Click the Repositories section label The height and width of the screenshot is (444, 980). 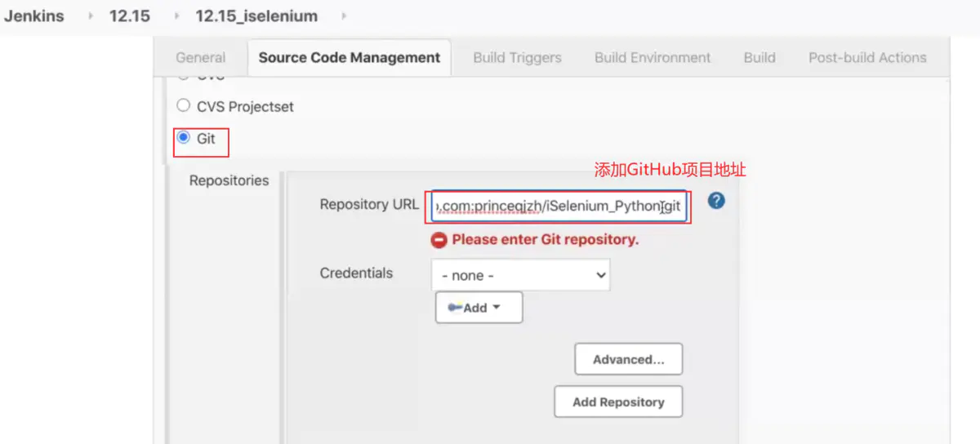click(x=229, y=180)
